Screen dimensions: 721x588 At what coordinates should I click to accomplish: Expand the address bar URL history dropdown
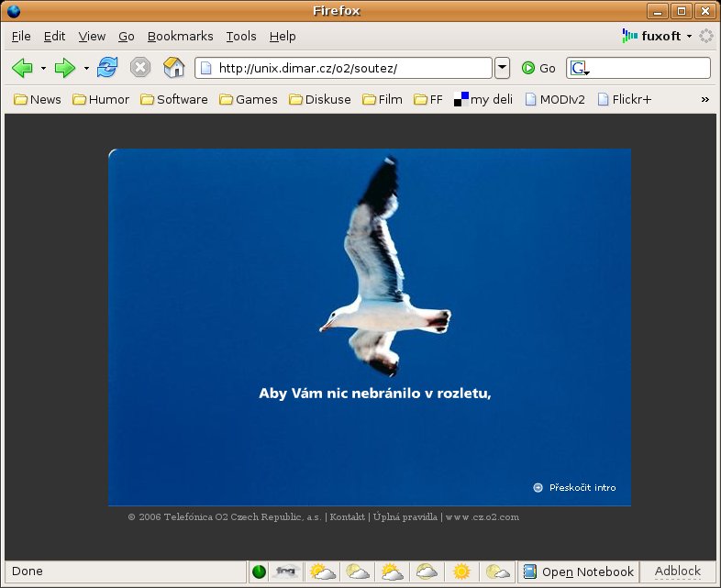(502, 68)
